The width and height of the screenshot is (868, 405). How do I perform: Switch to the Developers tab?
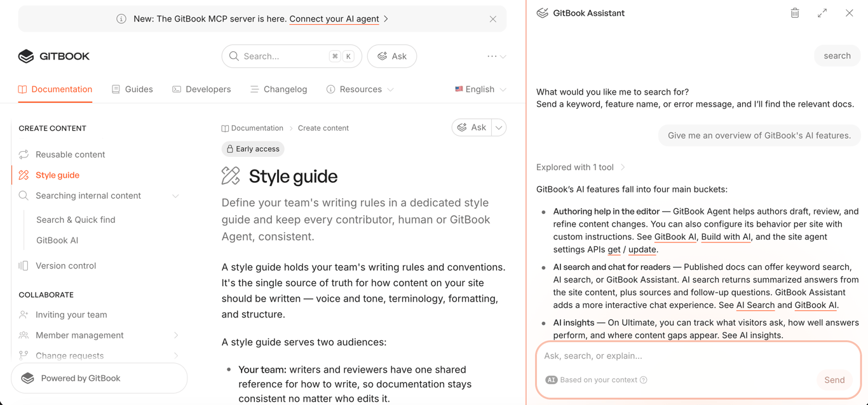click(201, 90)
